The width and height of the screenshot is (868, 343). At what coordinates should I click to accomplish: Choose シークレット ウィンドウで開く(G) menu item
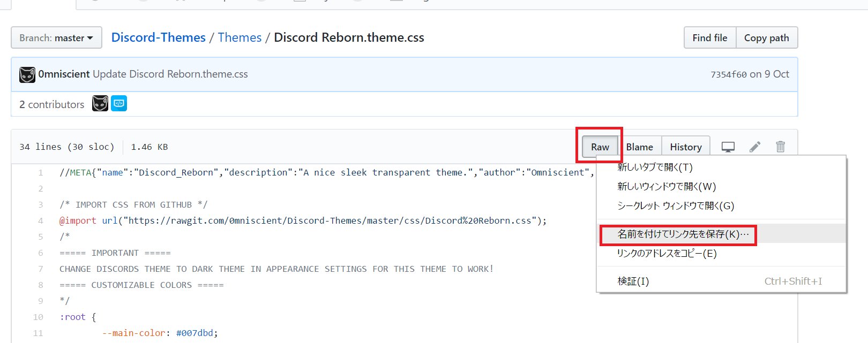721,206
